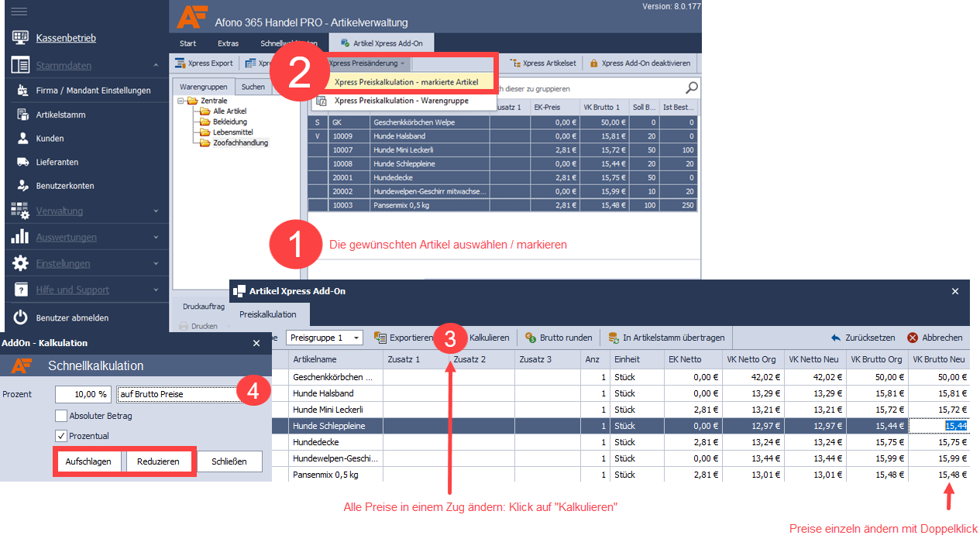Viewport: 980px width, 542px height.
Task: Click the Brutto runden coin icon
Action: click(531, 338)
